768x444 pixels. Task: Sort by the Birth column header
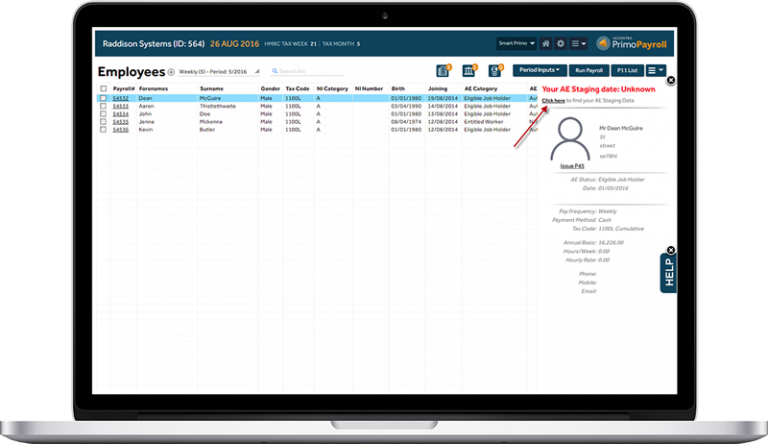[x=398, y=89]
